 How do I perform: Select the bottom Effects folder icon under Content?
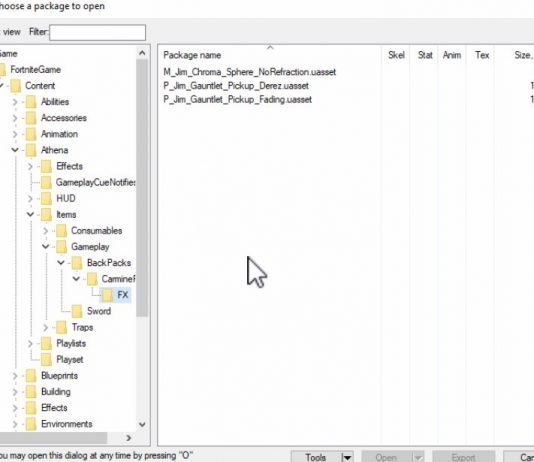(x=31, y=408)
